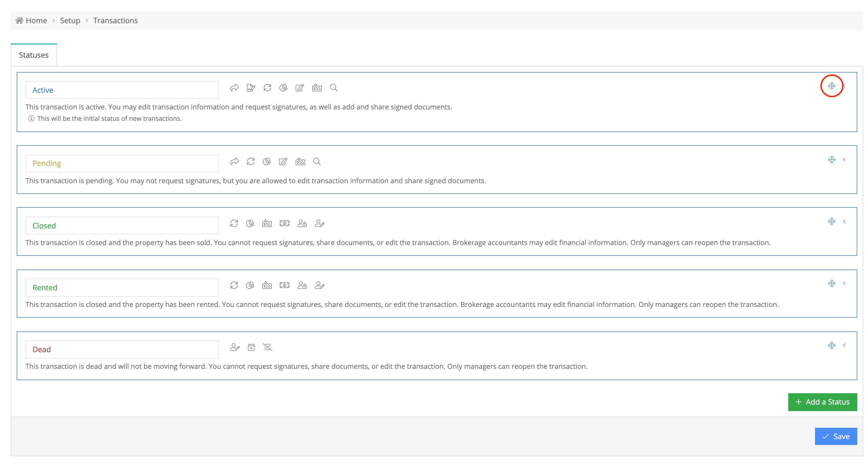Image resolution: width=868 pixels, height=470 pixels.
Task: Click the move handle on Active status
Action: [x=831, y=86]
